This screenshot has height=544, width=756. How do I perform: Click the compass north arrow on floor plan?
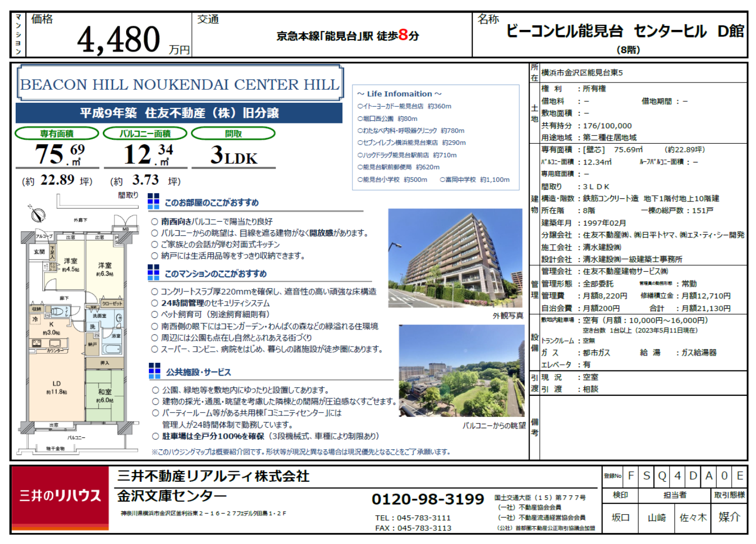[37, 215]
